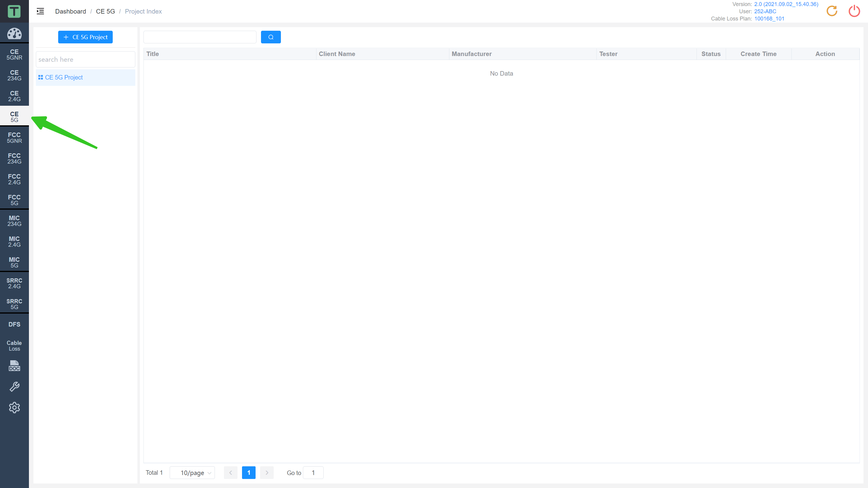Screen dimensions: 868x488
Task: Click the Status column header
Action: (711, 54)
